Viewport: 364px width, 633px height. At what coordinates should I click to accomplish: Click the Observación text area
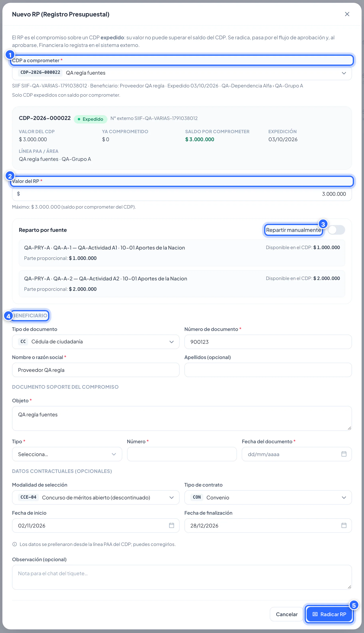pos(182,577)
